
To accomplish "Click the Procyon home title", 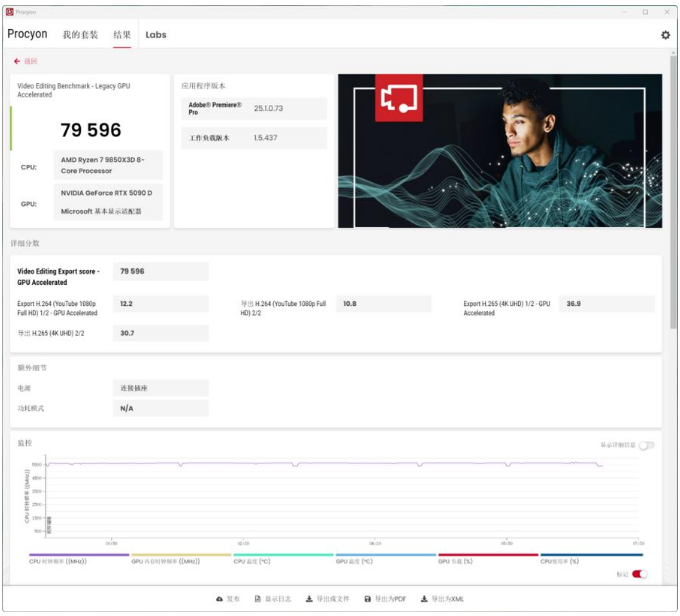I will 27,35.
